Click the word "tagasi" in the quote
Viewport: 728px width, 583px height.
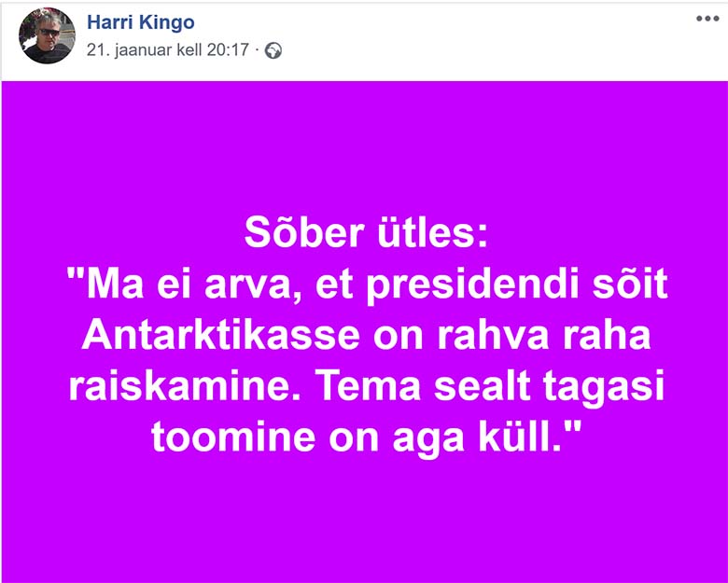pos(604,388)
